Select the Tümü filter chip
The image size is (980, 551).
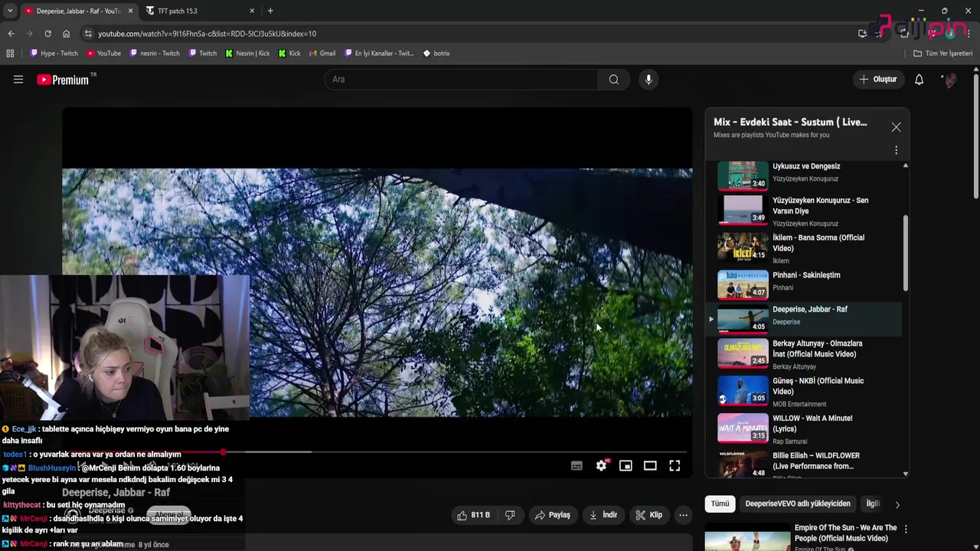point(720,504)
